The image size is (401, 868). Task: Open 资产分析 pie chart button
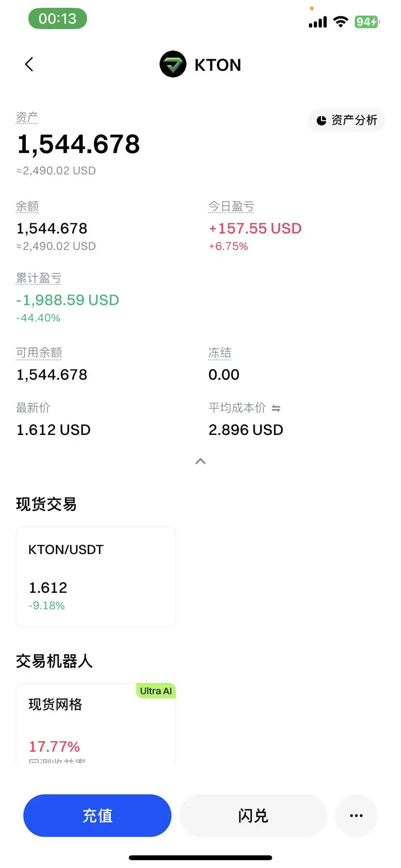click(x=347, y=120)
